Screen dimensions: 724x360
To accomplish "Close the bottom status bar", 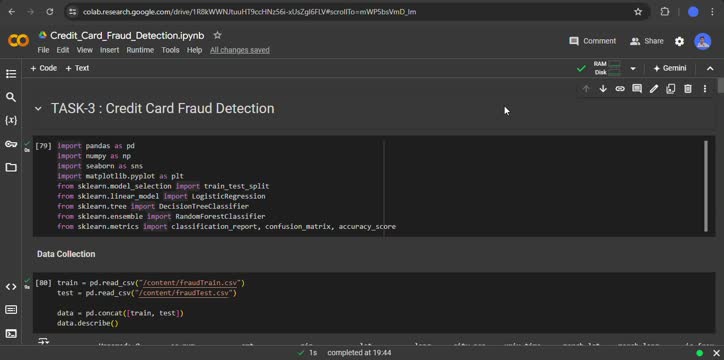I will [x=716, y=353].
